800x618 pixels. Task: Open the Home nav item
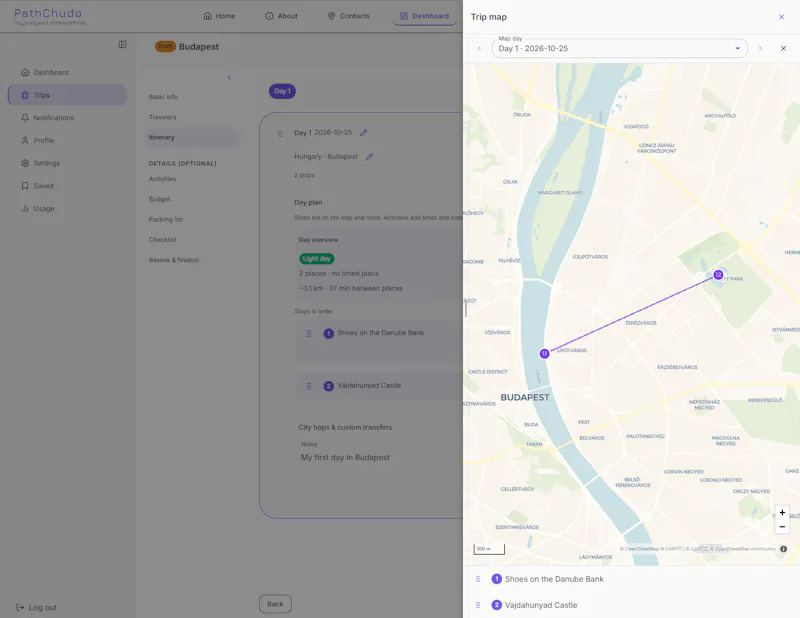pos(219,16)
